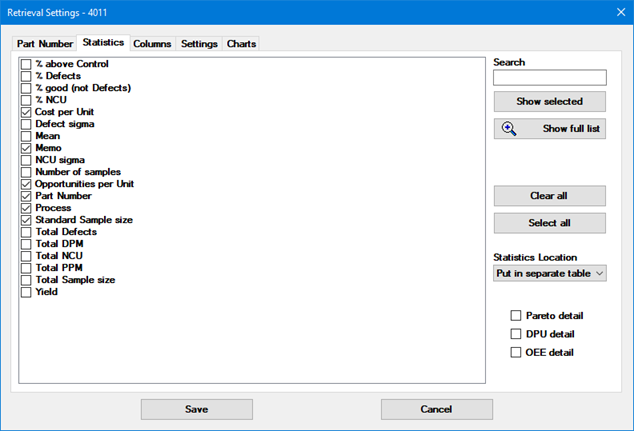Viewport: 634px width, 431px height.
Task: Enable the Pareto detail checkbox
Action: pyautogui.click(x=516, y=316)
